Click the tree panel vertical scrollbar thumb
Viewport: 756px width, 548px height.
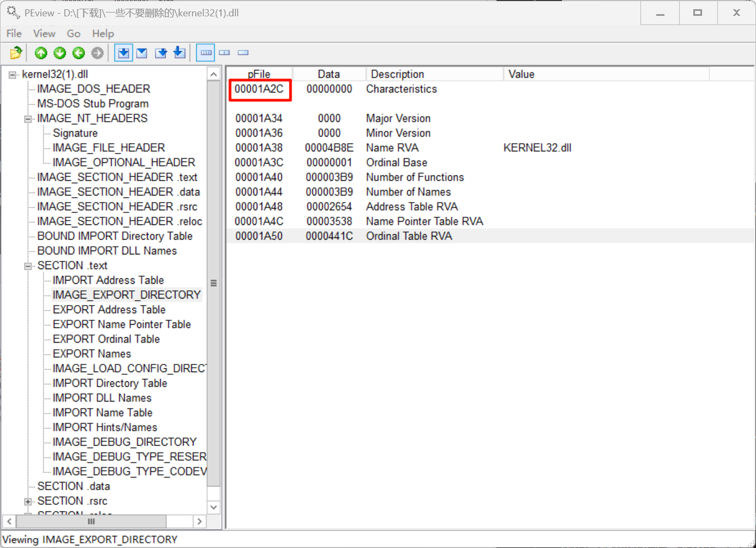pos(214,283)
